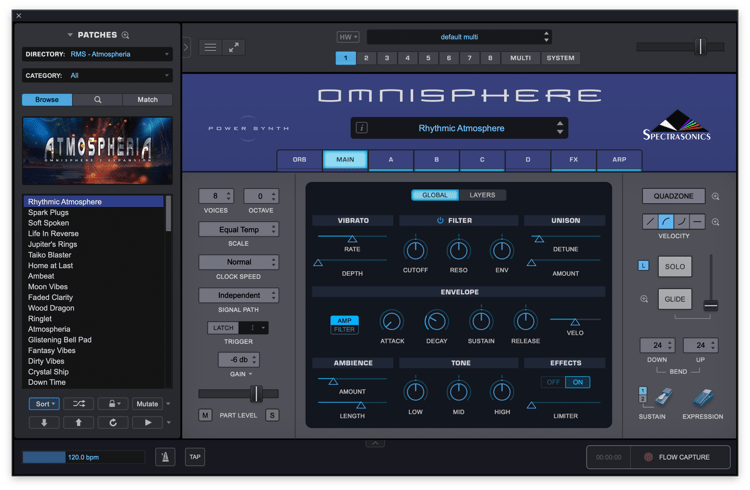Viewport: 750px width, 490px height.
Task: Click the shuffle patches icon
Action: [79, 404]
